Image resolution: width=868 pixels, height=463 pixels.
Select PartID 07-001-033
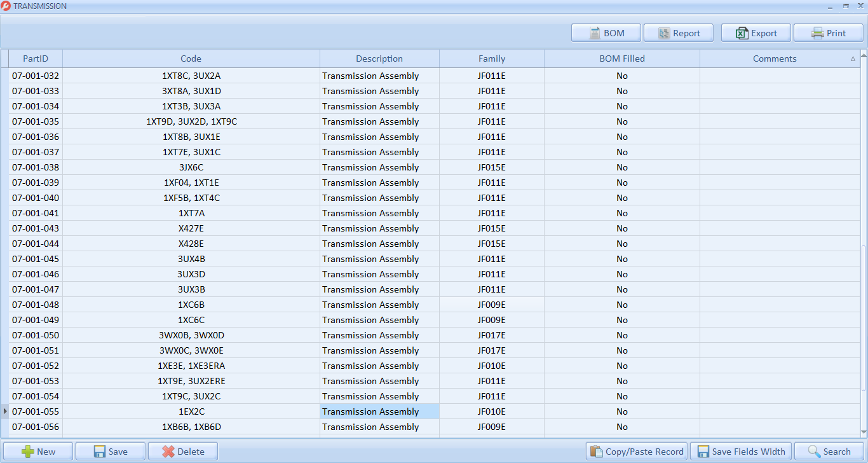tap(36, 91)
